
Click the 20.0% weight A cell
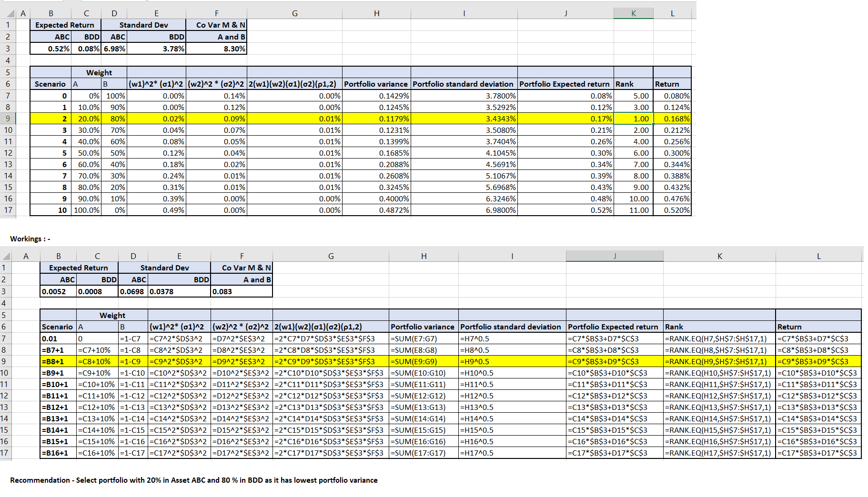pos(86,119)
